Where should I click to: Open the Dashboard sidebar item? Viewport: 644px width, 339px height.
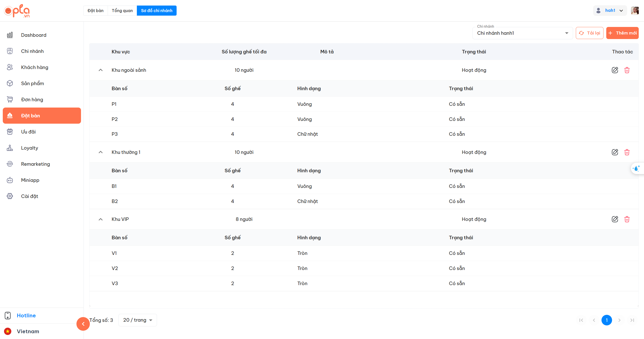tap(33, 35)
